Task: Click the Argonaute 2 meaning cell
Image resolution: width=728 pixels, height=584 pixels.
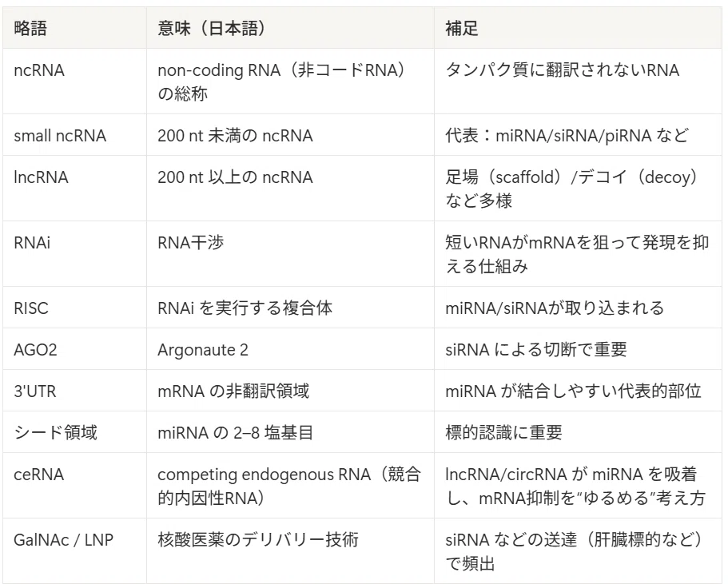Action: pos(290,349)
